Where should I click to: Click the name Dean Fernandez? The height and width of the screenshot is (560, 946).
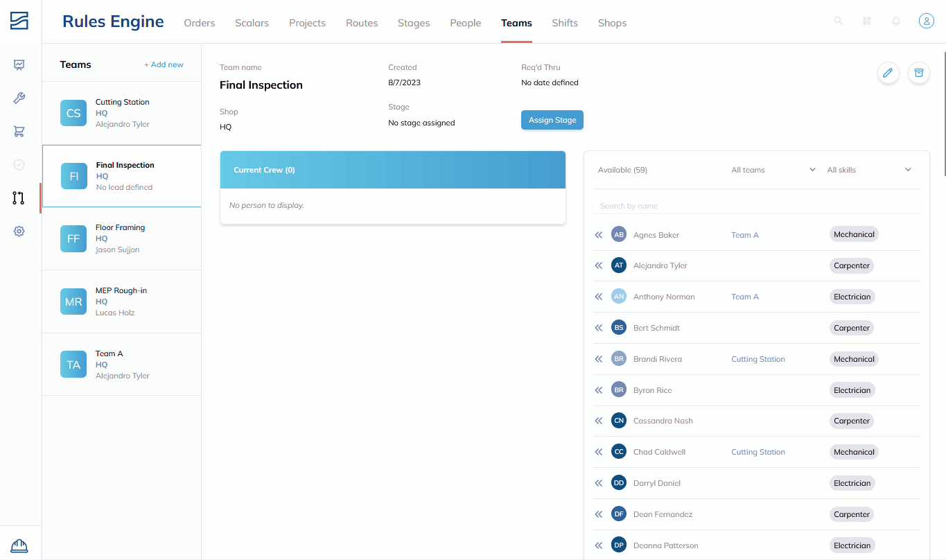click(x=663, y=514)
